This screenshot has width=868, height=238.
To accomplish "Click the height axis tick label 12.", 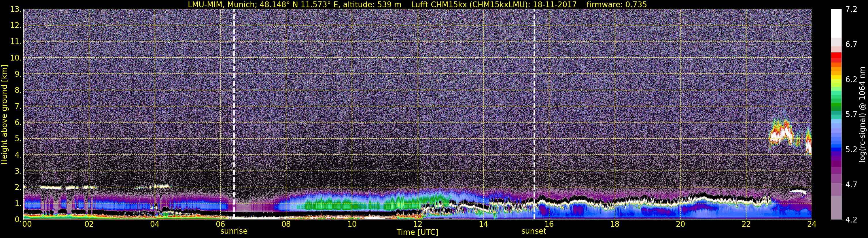I will coord(16,26).
